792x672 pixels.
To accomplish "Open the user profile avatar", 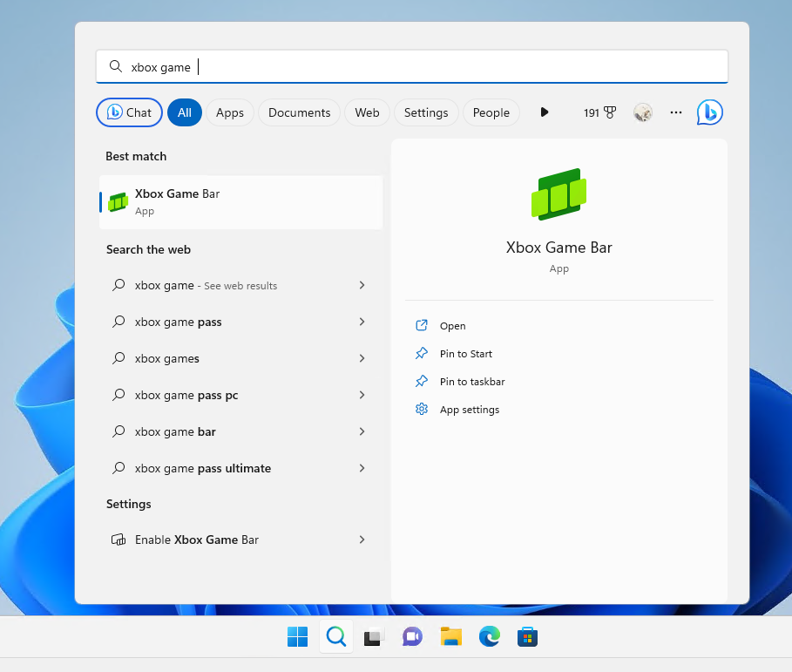I will pyautogui.click(x=643, y=112).
